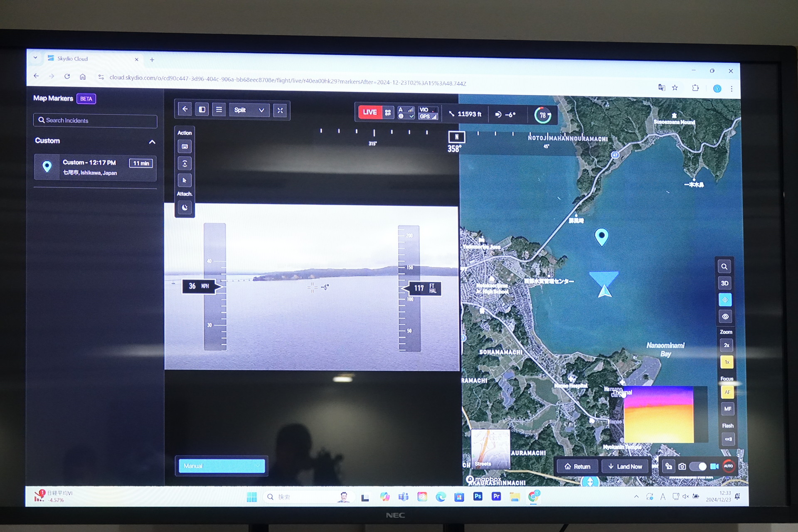The height and width of the screenshot is (532, 798).
Task: Open the Manual flight mode dropdown
Action: pos(222,466)
